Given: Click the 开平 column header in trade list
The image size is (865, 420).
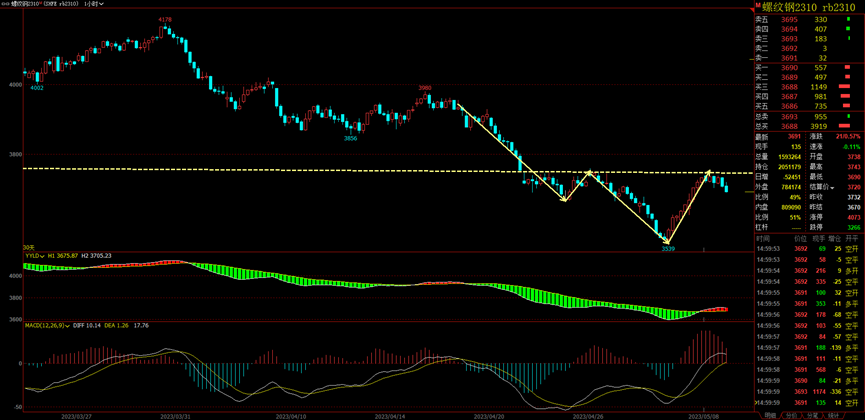Looking at the screenshot, I should pyautogui.click(x=852, y=239).
